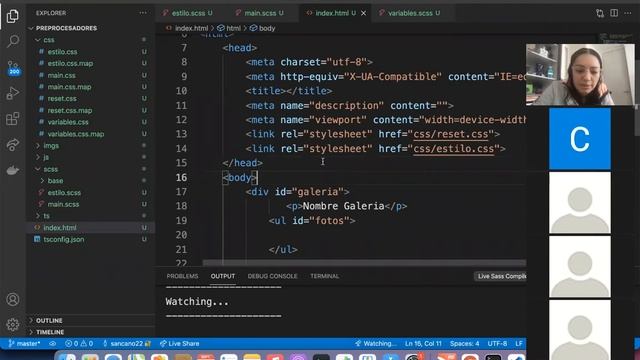The image size is (640, 360).
Task: Open editor more actions ellipsis
Action: tap(628, 13)
